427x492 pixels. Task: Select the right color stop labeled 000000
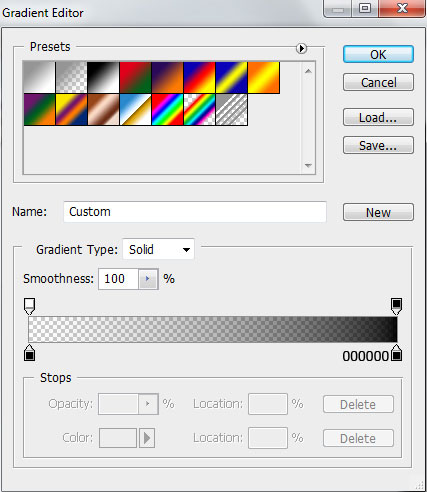pos(396,353)
